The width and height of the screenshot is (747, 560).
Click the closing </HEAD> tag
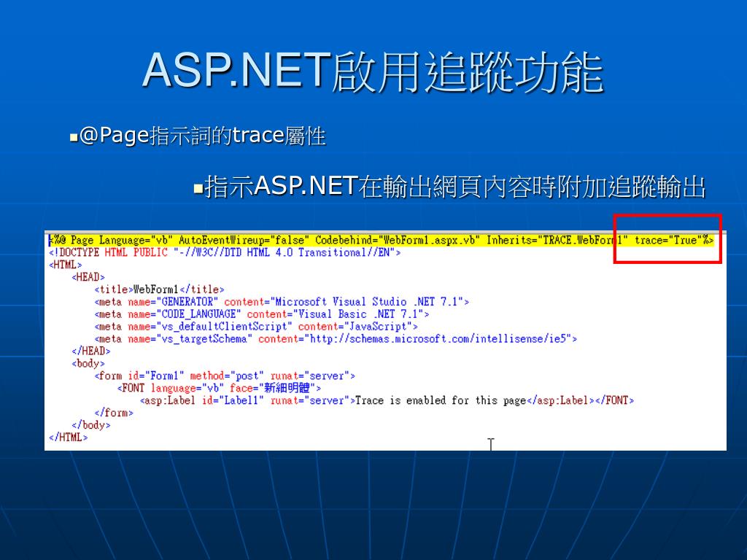[x=91, y=351]
